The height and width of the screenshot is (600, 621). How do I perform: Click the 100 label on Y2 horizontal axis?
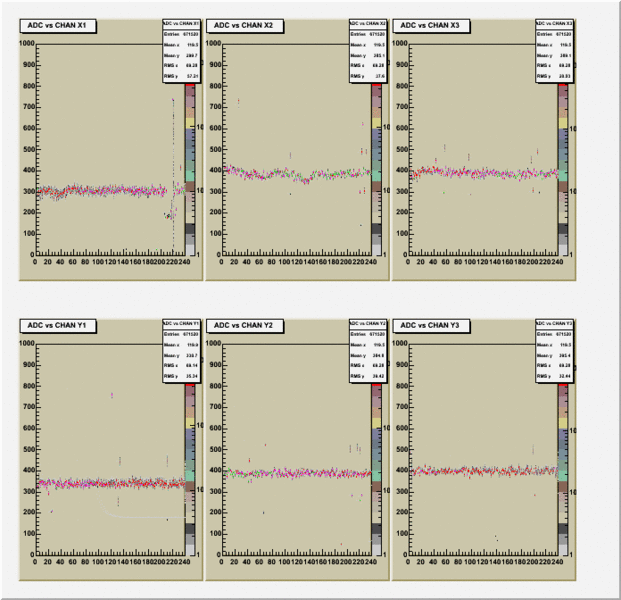coord(285,562)
